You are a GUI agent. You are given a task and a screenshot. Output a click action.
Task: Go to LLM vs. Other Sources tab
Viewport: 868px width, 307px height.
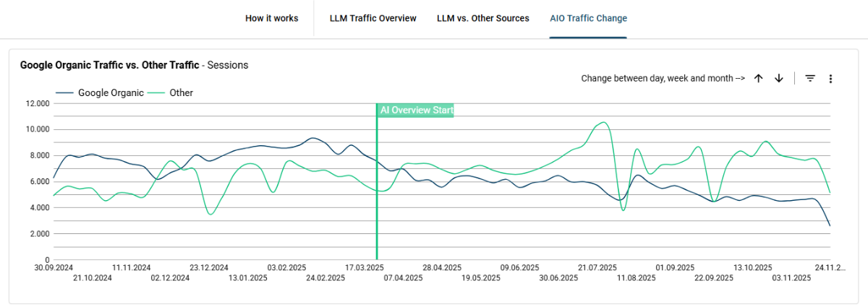[x=482, y=18]
